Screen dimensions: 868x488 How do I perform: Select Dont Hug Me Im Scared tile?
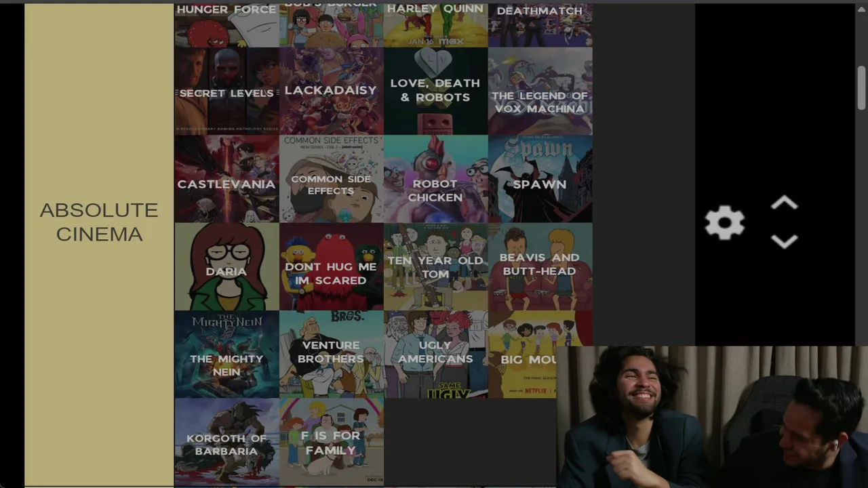[x=331, y=266]
